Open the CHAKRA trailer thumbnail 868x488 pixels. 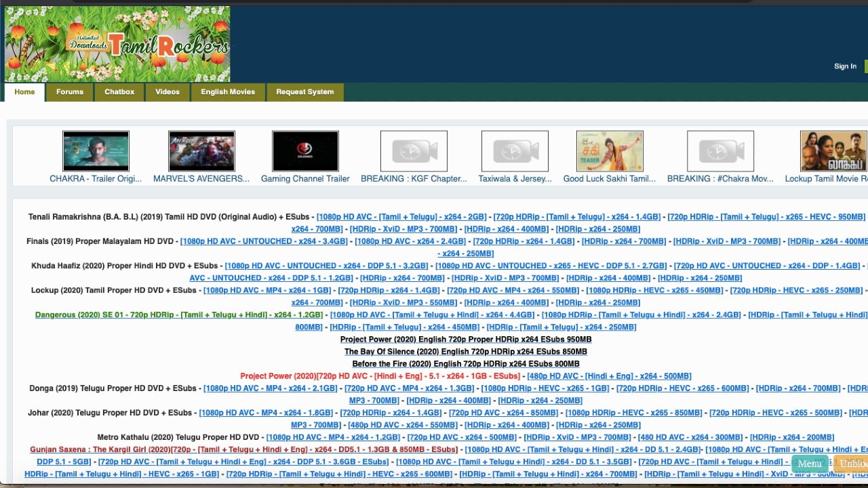(x=96, y=151)
